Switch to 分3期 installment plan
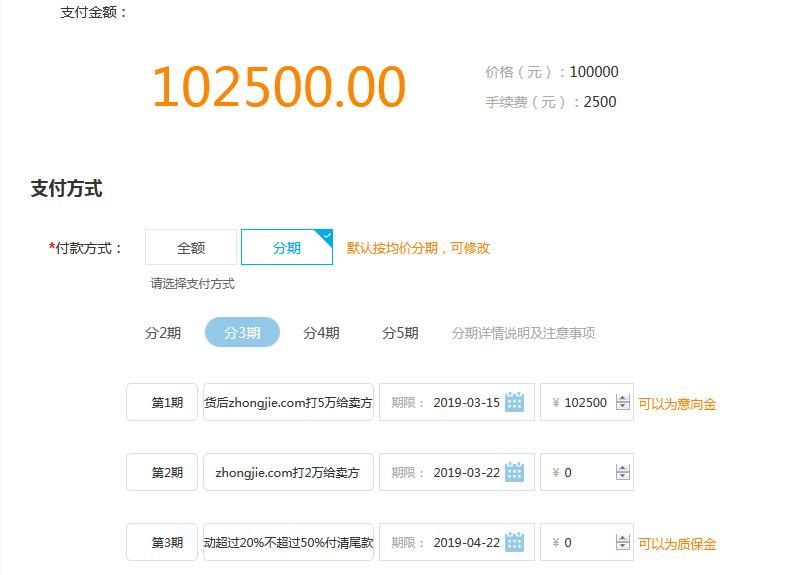 [x=242, y=333]
